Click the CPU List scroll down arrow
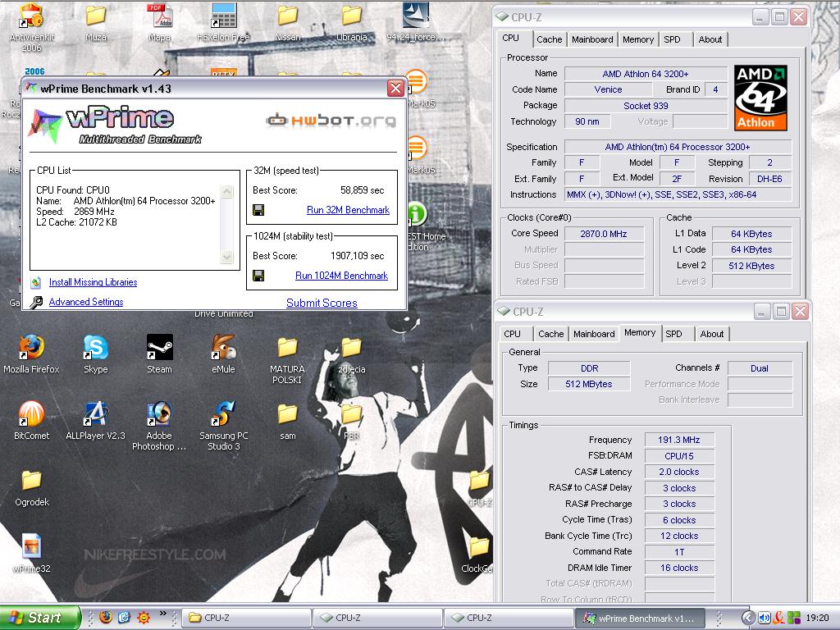The width and height of the screenshot is (840, 630). [x=226, y=257]
